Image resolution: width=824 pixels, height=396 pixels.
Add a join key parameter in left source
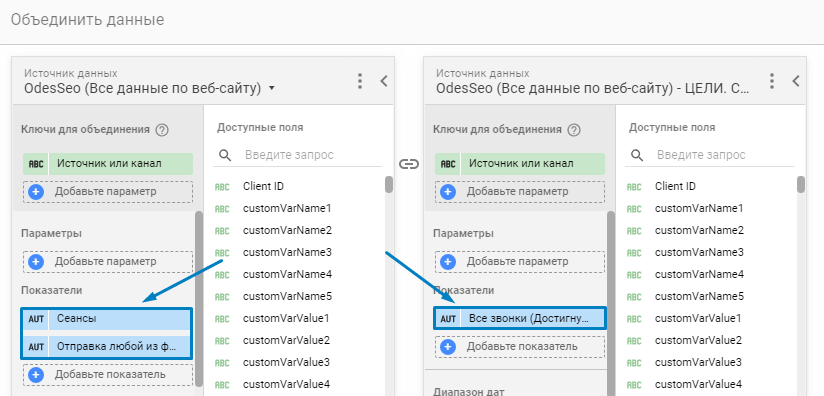(x=108, y=192)
